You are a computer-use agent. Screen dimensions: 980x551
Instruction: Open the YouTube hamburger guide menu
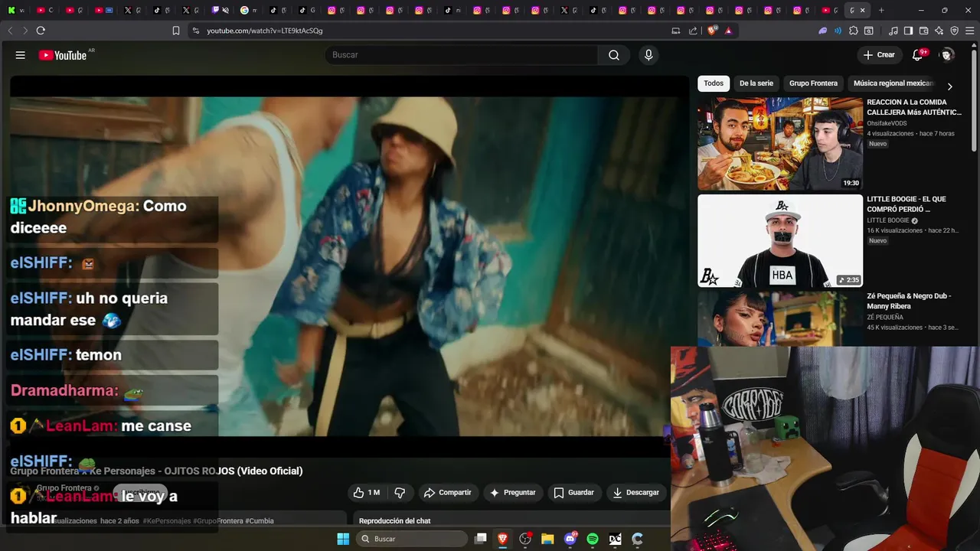pyautogui.click(x=21, y=55)
